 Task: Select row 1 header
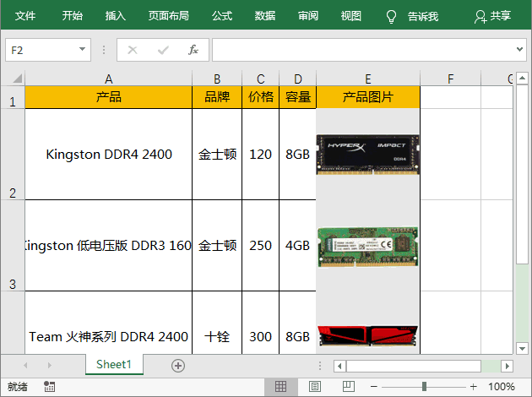[13, 97]
